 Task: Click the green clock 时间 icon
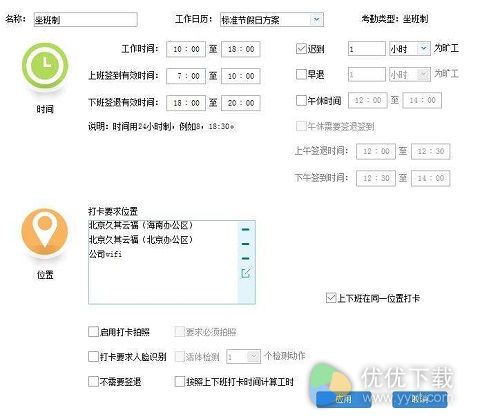click(x=45, y=65)
